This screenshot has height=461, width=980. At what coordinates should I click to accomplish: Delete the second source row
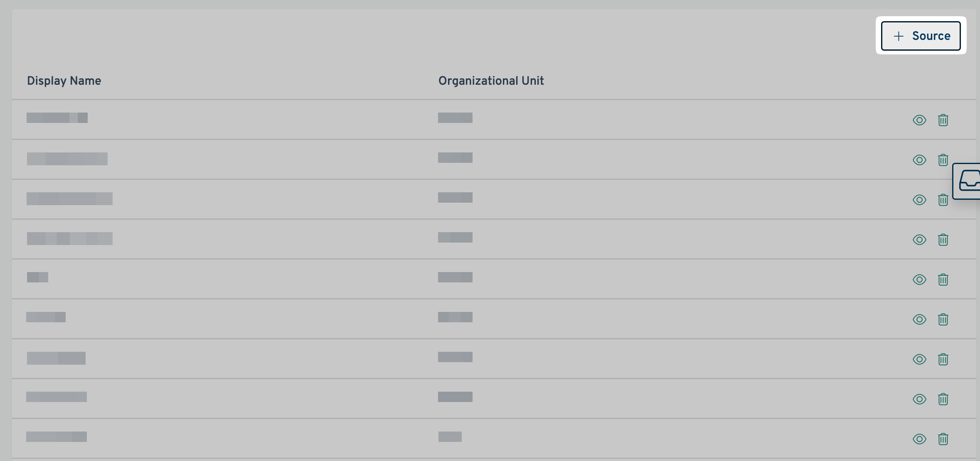(943, 160)
